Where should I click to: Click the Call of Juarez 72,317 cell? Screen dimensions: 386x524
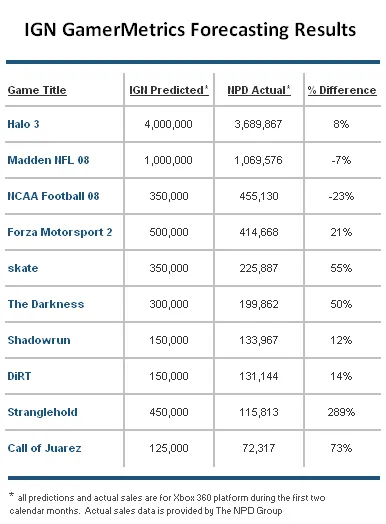259,448
